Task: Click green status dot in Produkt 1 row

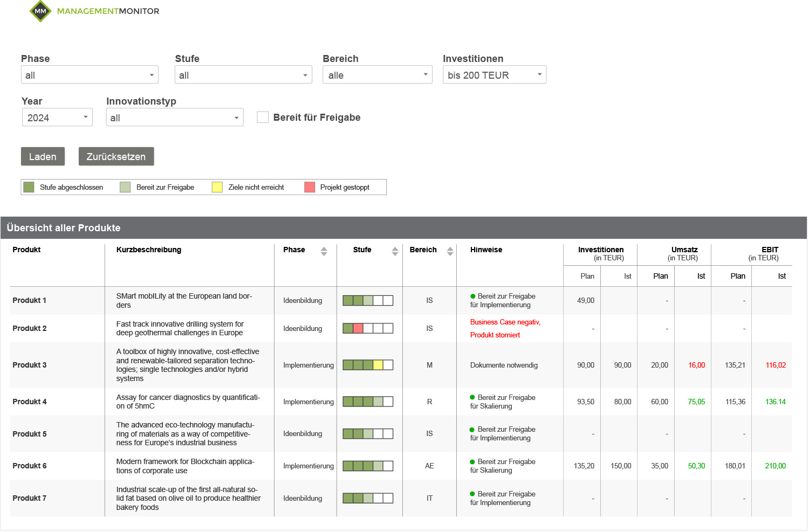Action: pos(473,296)
